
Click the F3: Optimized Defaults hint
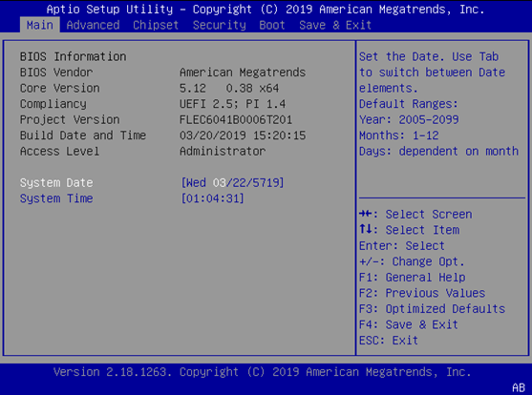(433, 309)
